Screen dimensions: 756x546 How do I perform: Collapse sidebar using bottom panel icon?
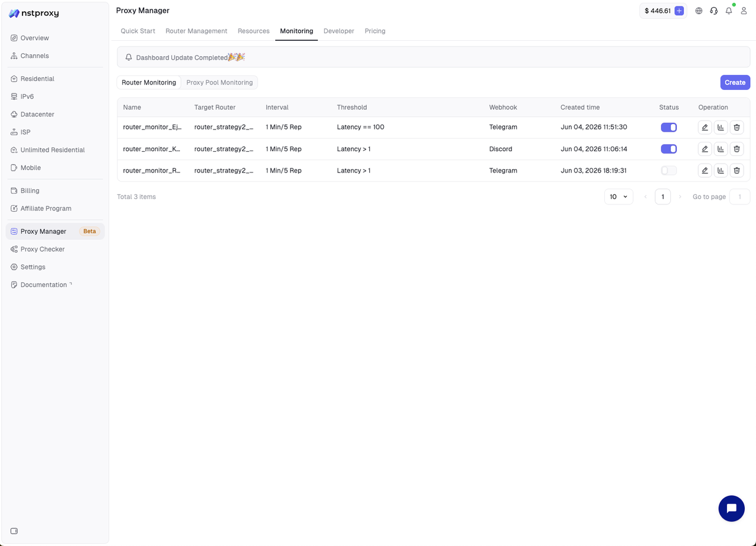pyautogui.click(x=14, y=531)
